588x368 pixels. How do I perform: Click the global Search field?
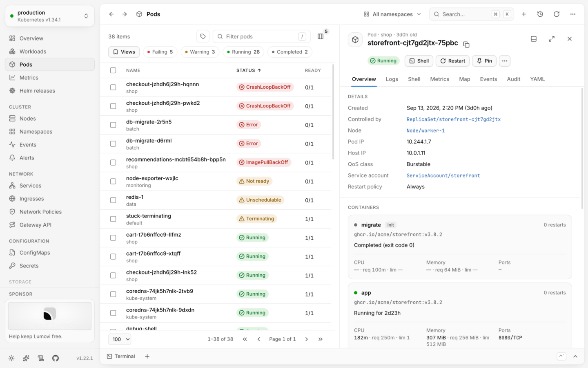click(472, 14)
